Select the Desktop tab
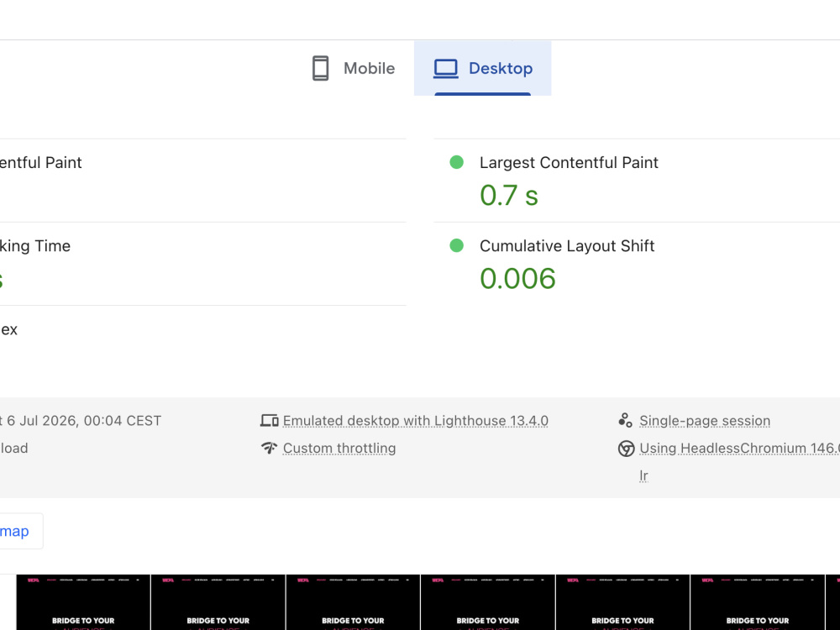The height and width of the screenshot is (630, 840). click(483, 68)
